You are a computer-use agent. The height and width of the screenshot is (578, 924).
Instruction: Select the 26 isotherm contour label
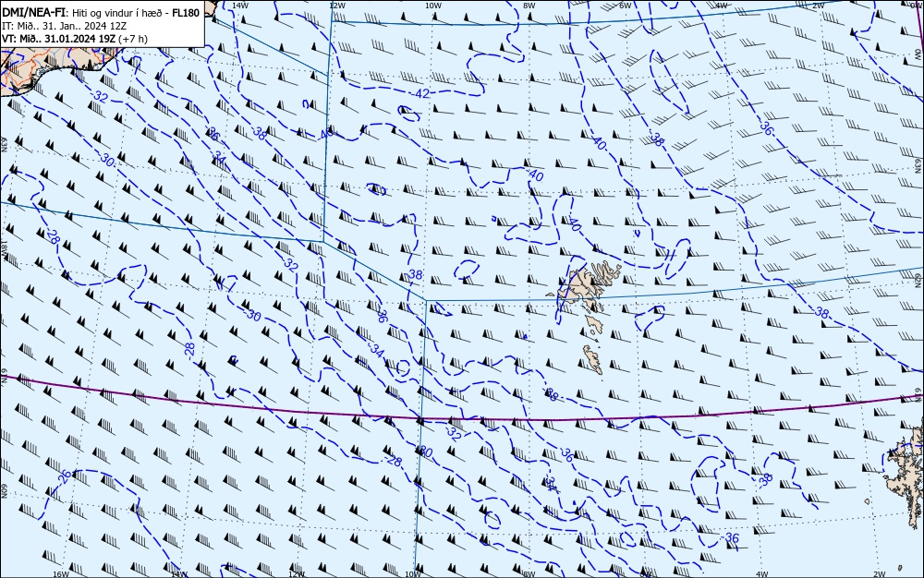pyautogui.click(x=66, y=476)
